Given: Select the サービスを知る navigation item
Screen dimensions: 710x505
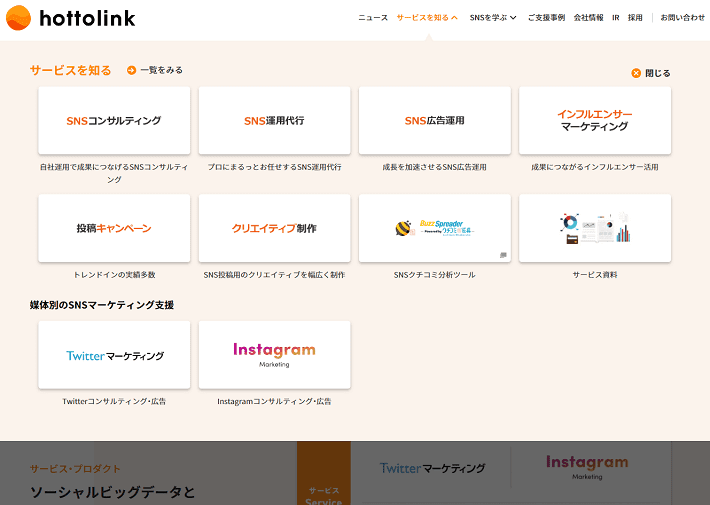Looking at the screenshot, I should point(422,18).
